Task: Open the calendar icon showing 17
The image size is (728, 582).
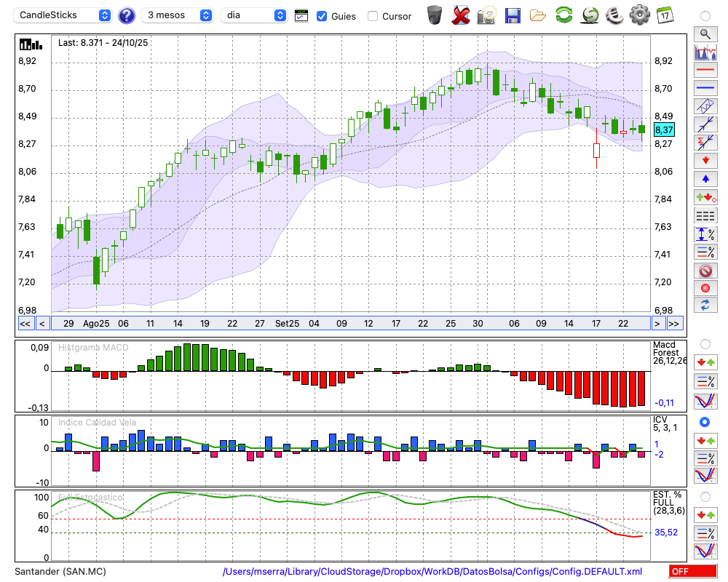Action: [x=665, y=15]
